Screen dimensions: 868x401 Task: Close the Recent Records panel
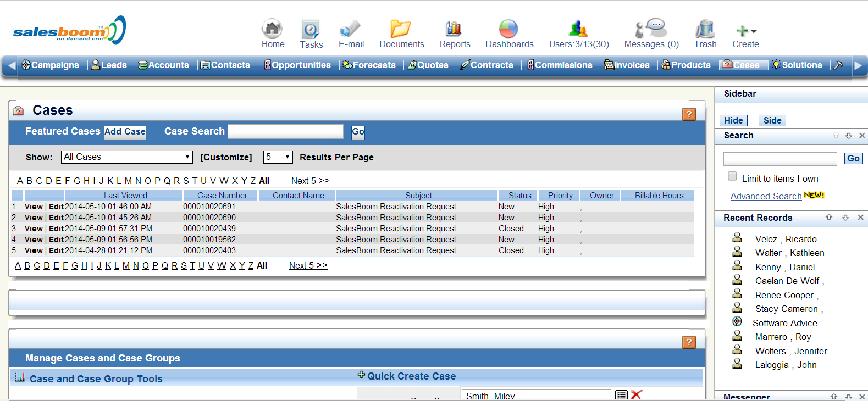[861, 218]
